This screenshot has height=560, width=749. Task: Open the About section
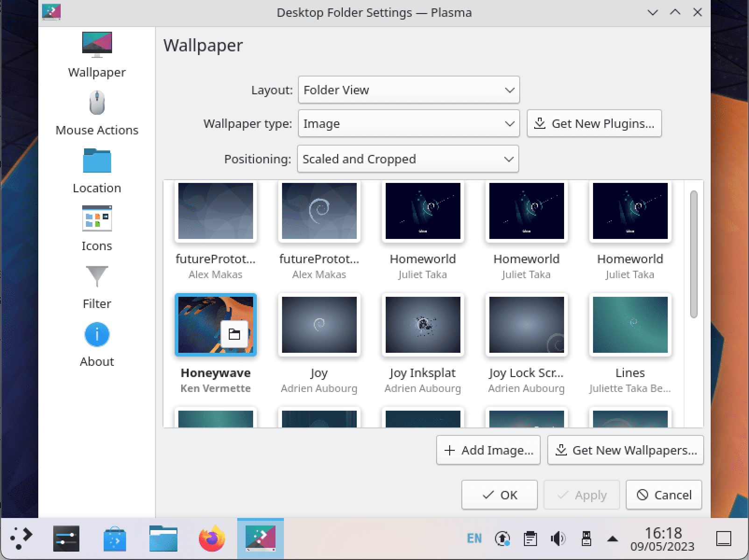click(97, 344)
